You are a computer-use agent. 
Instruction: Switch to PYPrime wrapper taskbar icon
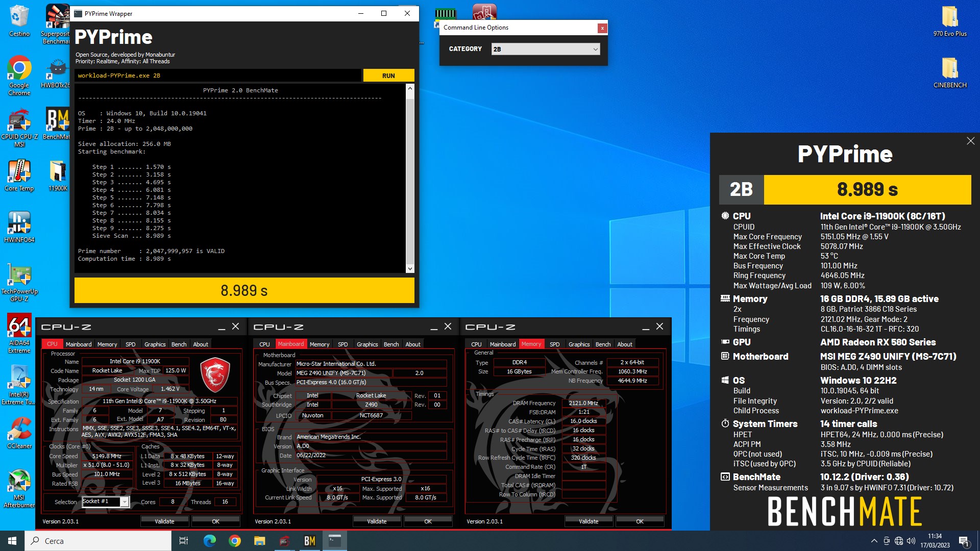click(x=334, y=541)
